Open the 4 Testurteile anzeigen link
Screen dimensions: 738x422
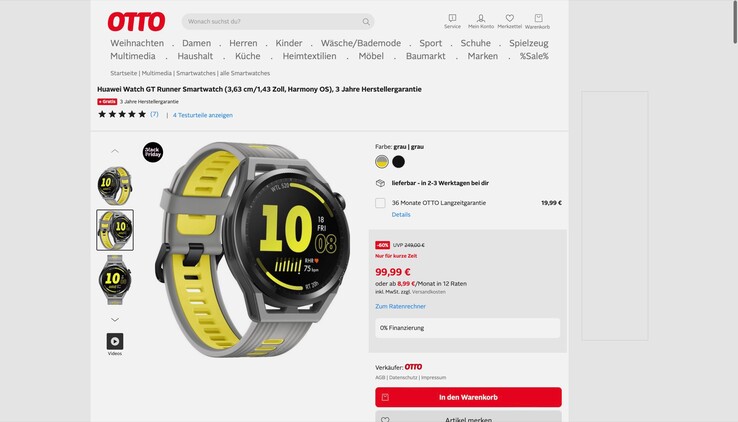pos(202,115)
